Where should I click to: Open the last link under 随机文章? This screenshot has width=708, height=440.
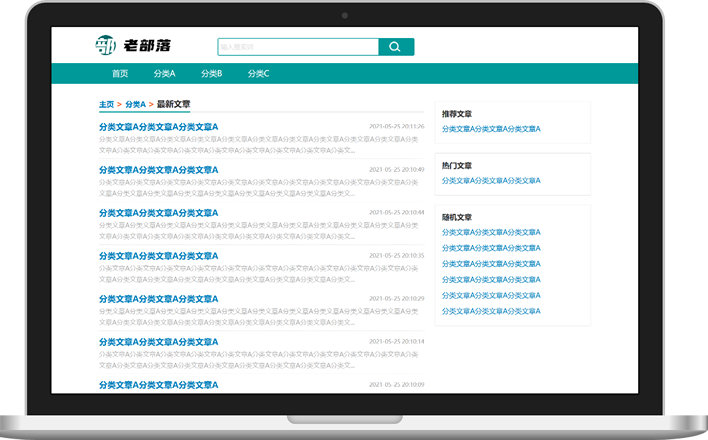click(491, 311)
